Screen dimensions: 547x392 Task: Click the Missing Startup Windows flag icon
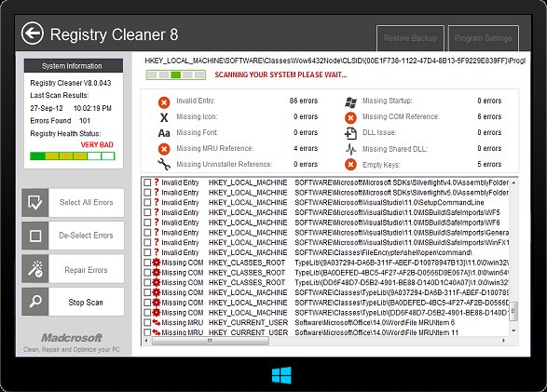[350, 102]
